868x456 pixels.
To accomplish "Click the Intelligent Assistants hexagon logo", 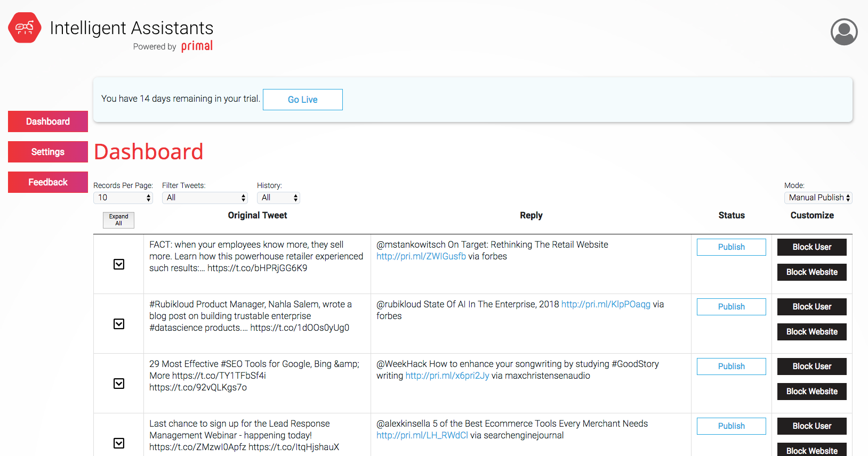I will [25, 28].
